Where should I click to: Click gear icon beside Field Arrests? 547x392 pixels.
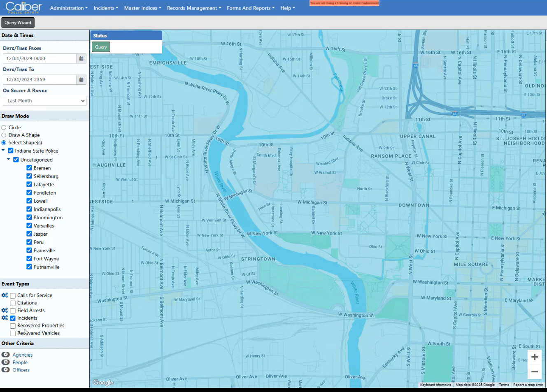(5, 311)
